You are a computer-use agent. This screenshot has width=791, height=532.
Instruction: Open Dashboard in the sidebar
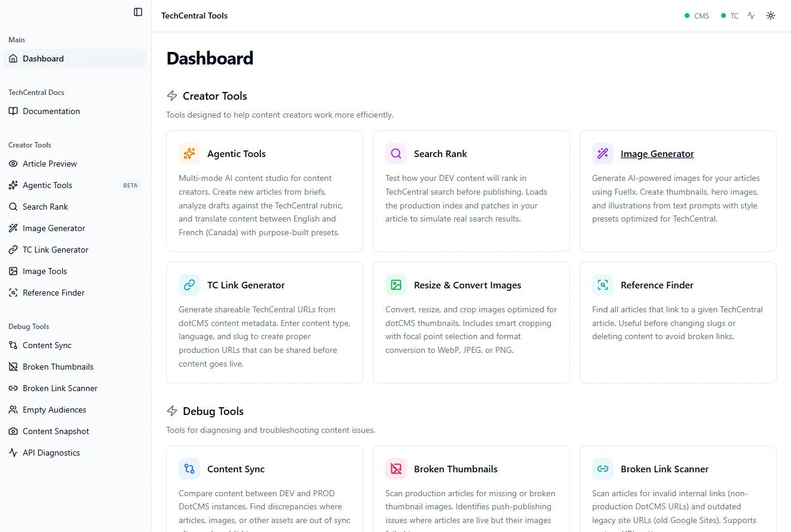click(x=75, y=59)
